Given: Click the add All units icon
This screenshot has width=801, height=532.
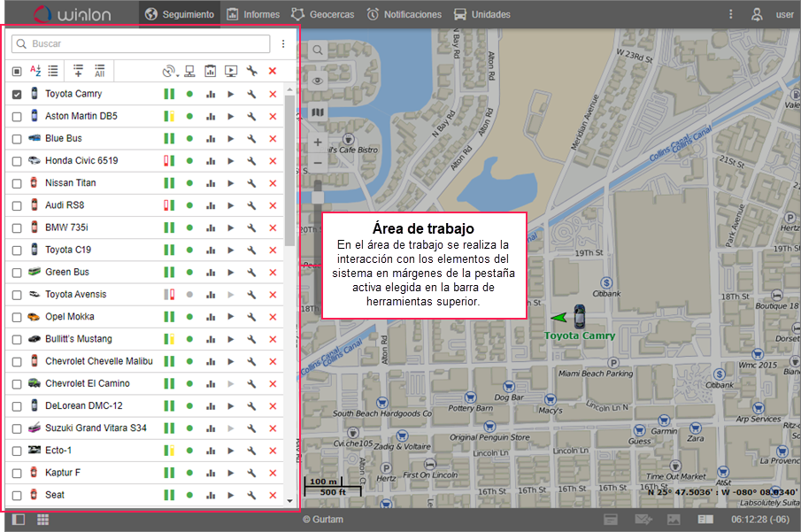Looking at the screenshot, I should tap(100, 71).
